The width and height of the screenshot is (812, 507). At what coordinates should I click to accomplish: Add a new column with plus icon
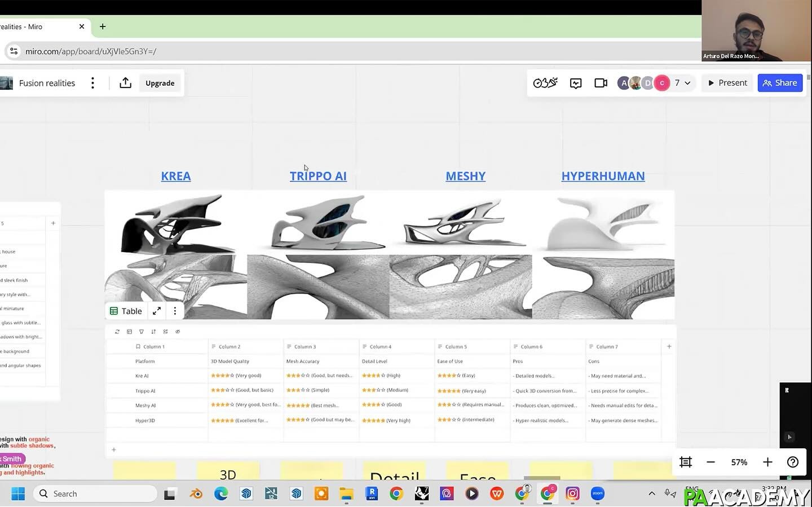(669, 347)
